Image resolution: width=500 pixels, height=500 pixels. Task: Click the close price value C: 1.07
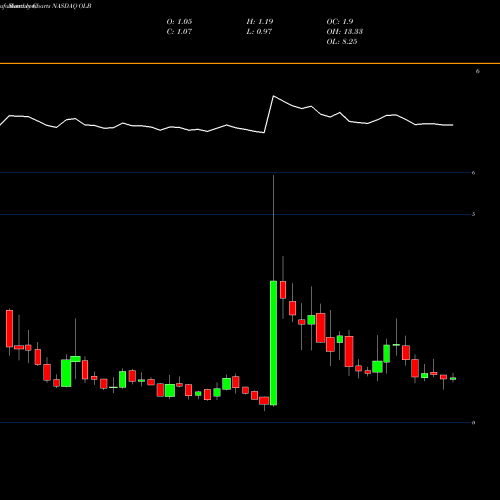coord(179,32)
